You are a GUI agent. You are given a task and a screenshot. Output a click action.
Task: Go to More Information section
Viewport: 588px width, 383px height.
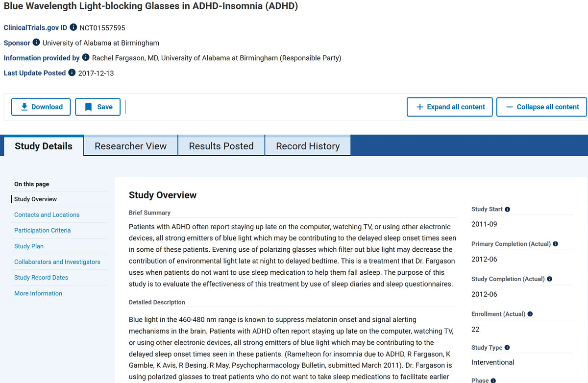point(38,293)
